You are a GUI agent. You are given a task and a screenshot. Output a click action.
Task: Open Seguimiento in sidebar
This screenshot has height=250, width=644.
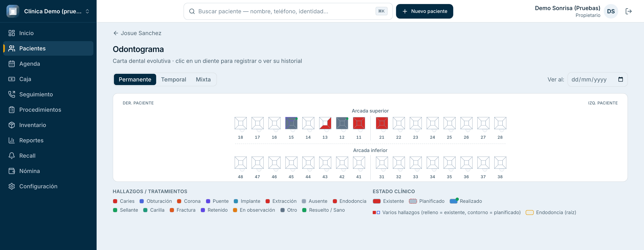(48, 94)
